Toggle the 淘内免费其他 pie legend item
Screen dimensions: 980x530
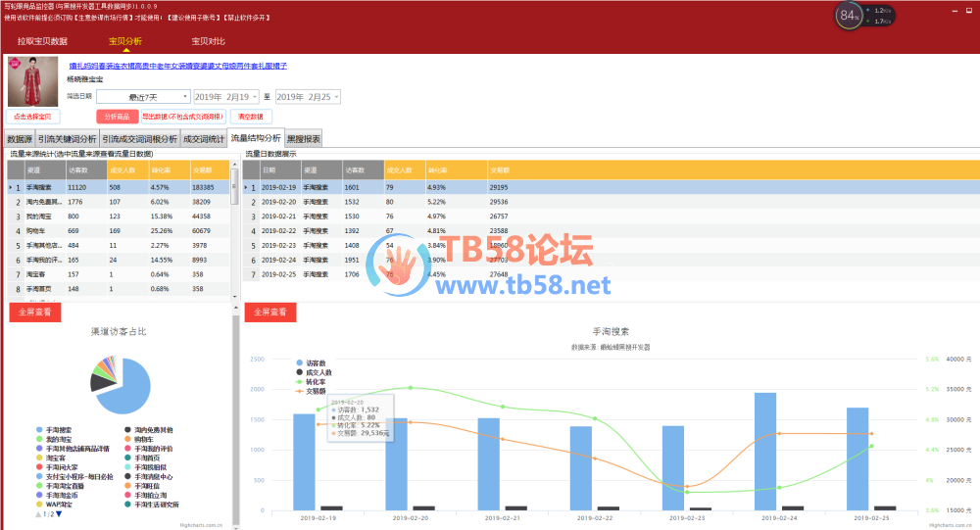pyautogui.click(x=149, y=430)
